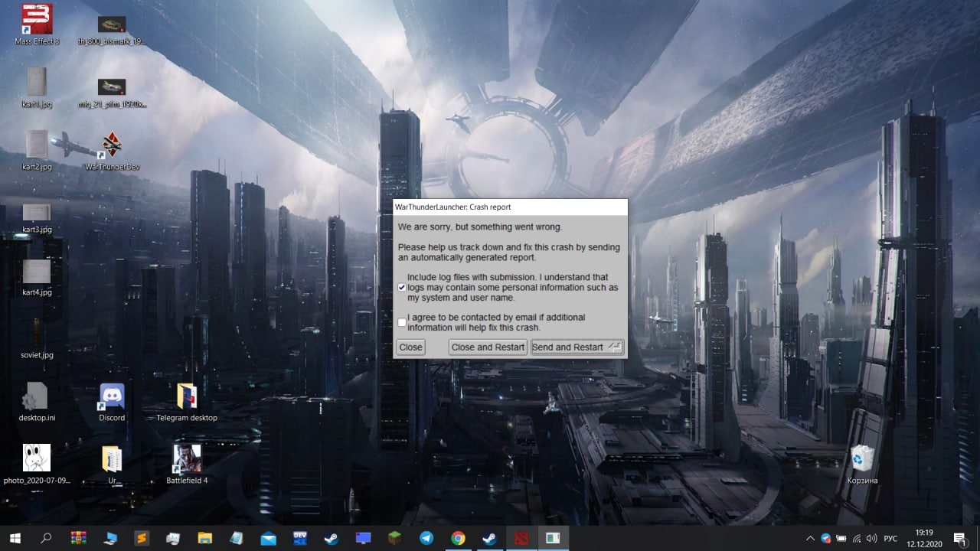Image resolution: width=980 pixels, height=551 pixels.
Task: Open the Dota 2 taskbar icon
Action: click(521, 538)
